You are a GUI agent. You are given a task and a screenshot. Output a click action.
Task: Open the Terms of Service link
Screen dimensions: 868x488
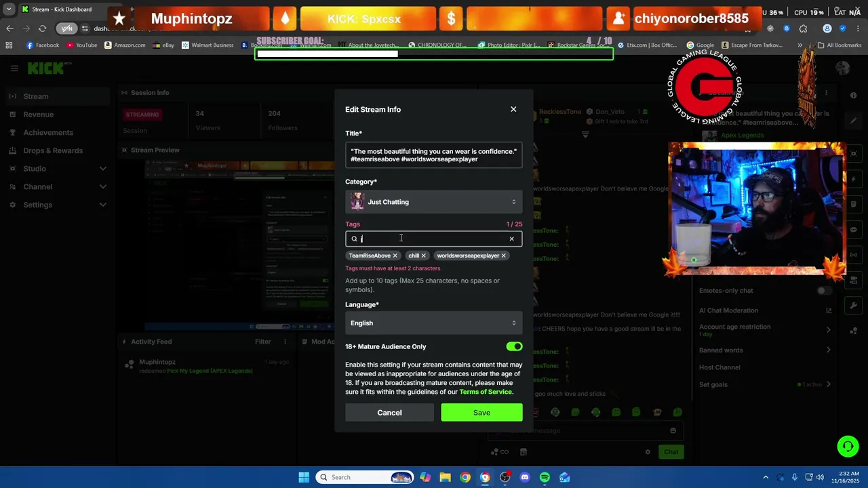486,392
